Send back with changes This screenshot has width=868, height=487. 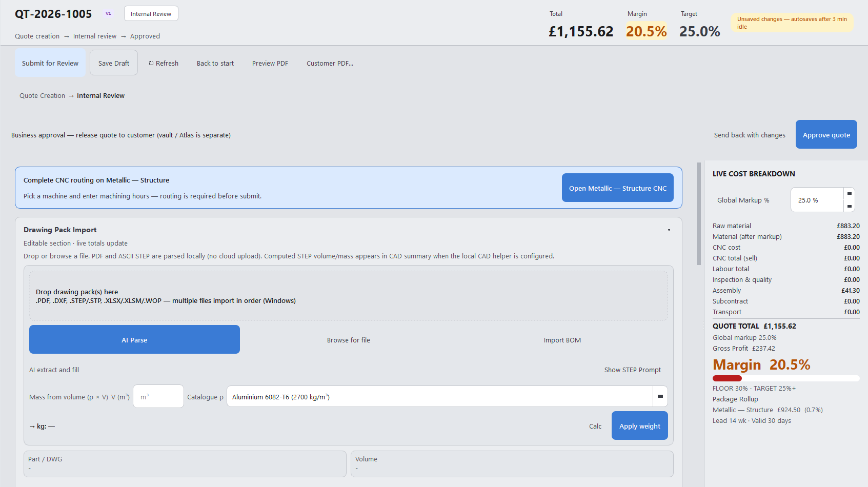(x=750, y=135)
